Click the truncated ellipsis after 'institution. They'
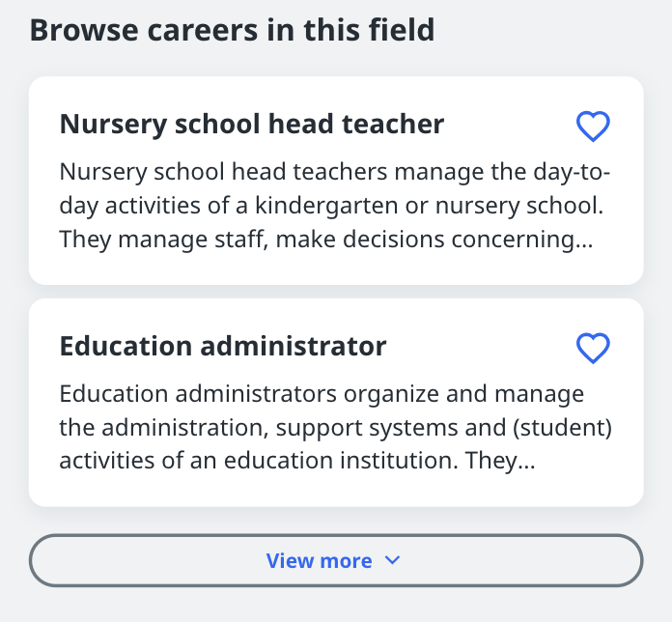 tap(527, 466)
